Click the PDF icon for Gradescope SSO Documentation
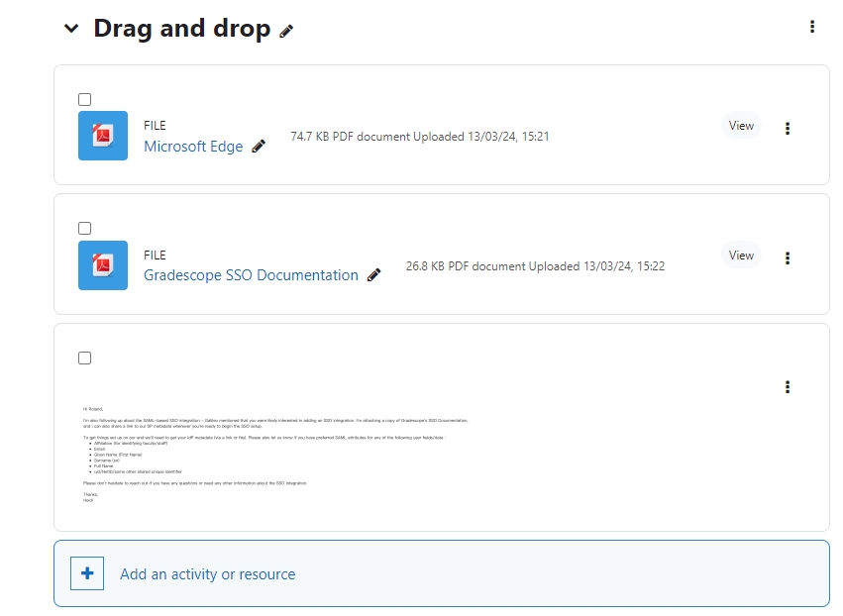This screenshot has width=843, height=616. [102, 264]
